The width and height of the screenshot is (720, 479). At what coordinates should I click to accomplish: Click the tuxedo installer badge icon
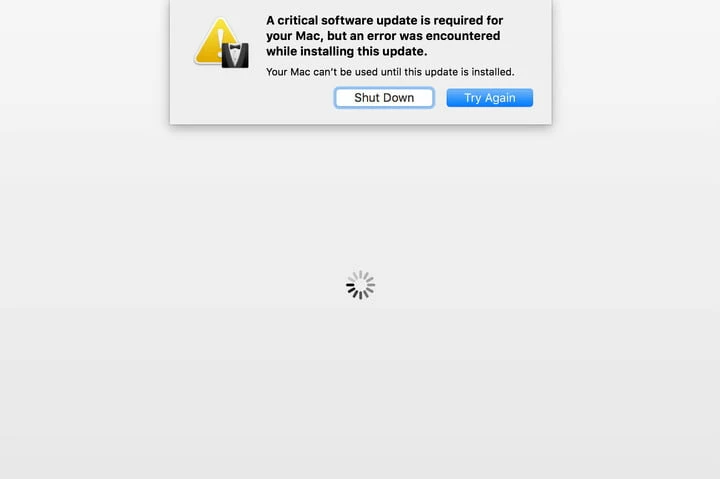point(235,55)
